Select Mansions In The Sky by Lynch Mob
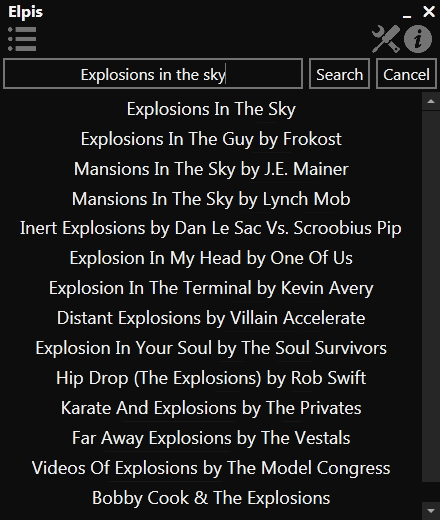The image size is (440, 520). 211,199
